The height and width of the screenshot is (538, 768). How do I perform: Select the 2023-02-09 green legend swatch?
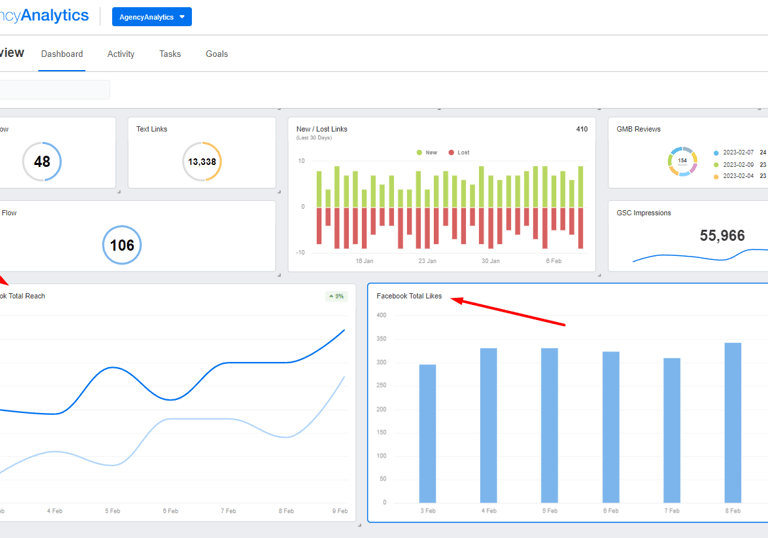[x=716, y=165]
